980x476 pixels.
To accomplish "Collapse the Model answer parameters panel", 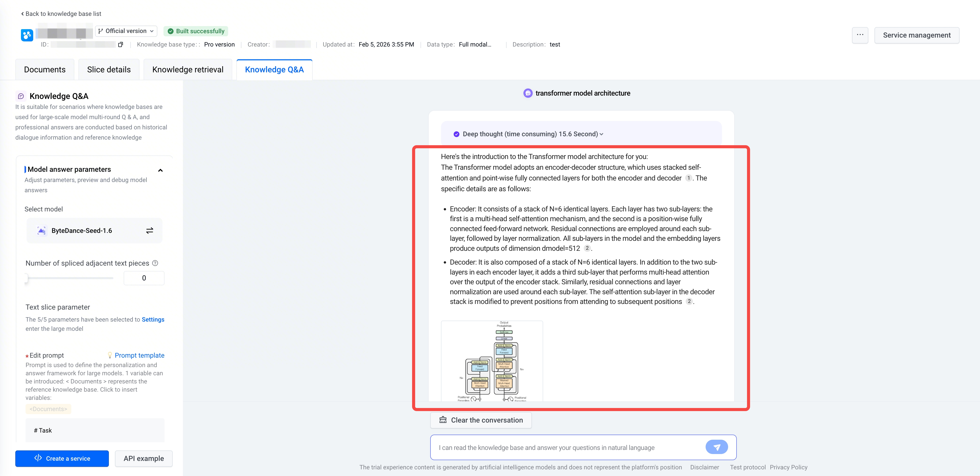I will point(160,170).
